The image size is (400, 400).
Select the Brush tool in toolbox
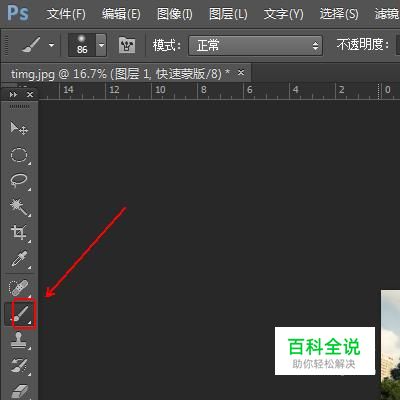[21, 314]
